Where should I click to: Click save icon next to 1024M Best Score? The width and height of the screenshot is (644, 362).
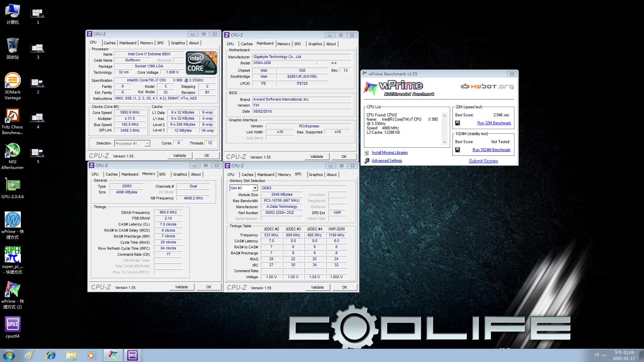pyautogui.click(x=458, y=150)
